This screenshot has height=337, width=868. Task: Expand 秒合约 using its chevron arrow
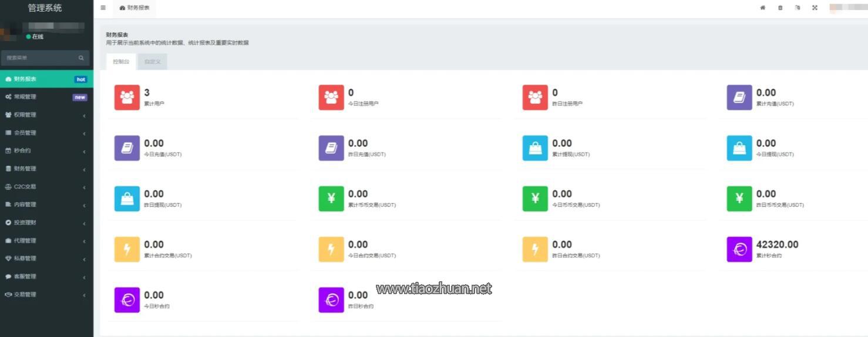[x=84, y=151]
